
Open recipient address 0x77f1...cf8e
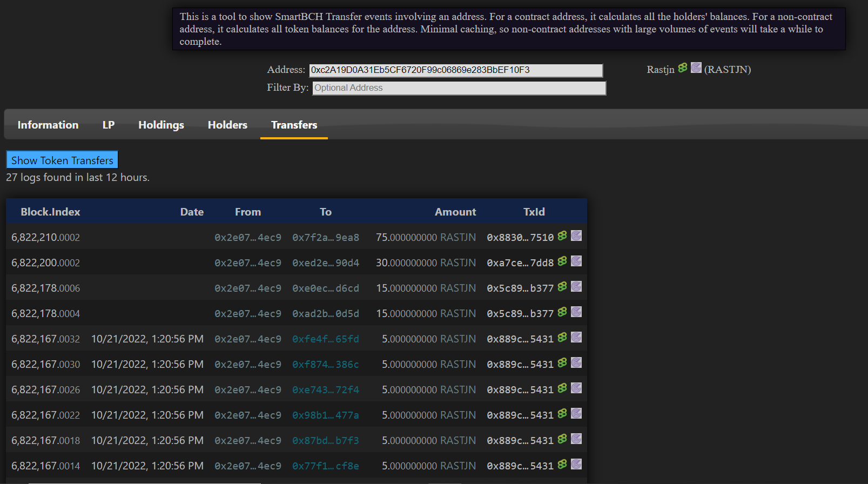(x=326, y=466)
